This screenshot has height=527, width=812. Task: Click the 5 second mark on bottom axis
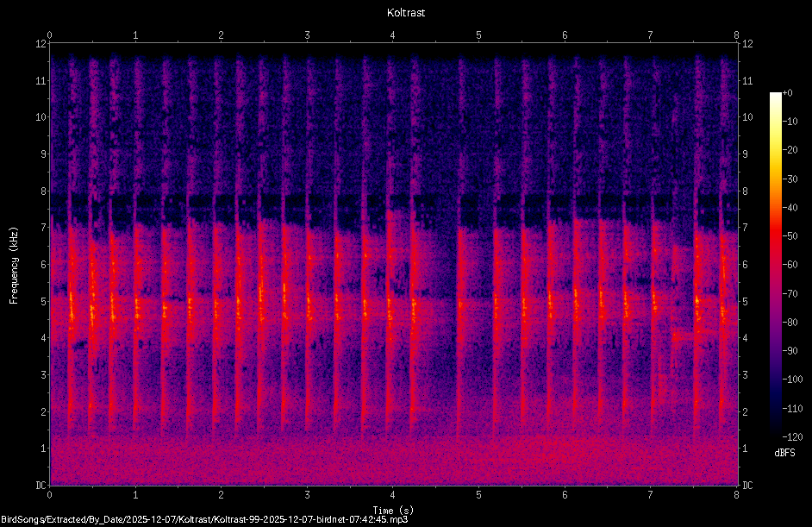(478, 495)
